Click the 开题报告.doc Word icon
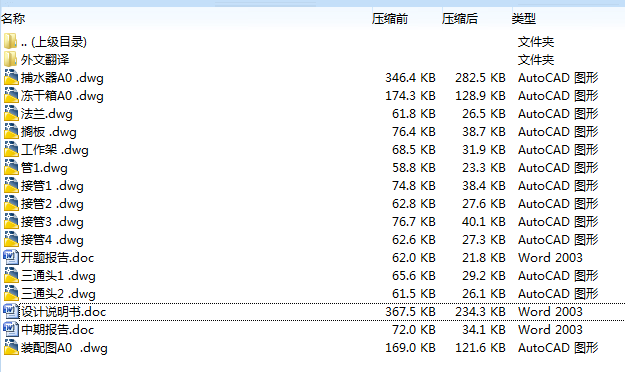 tap(11, 258)
